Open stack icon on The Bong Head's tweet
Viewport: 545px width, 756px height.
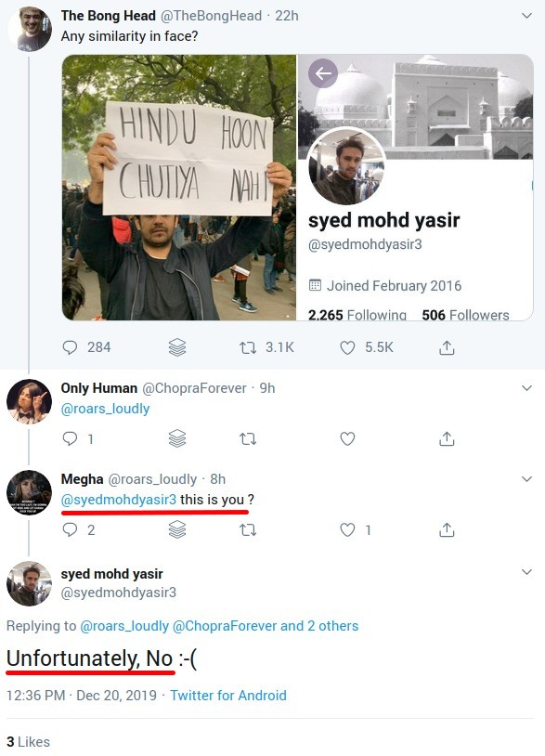click(177, 347)
